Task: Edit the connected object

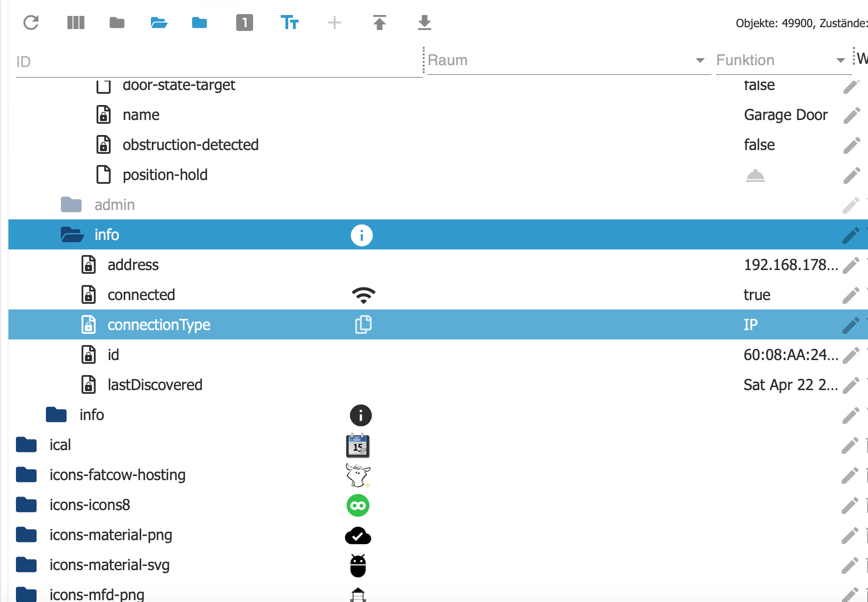Action: click(851, 295)
